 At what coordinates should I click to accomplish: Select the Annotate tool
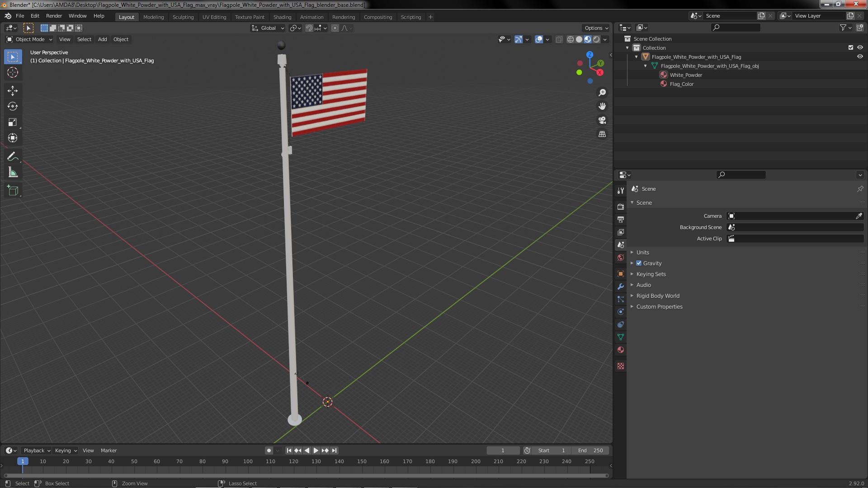point(13,157)
